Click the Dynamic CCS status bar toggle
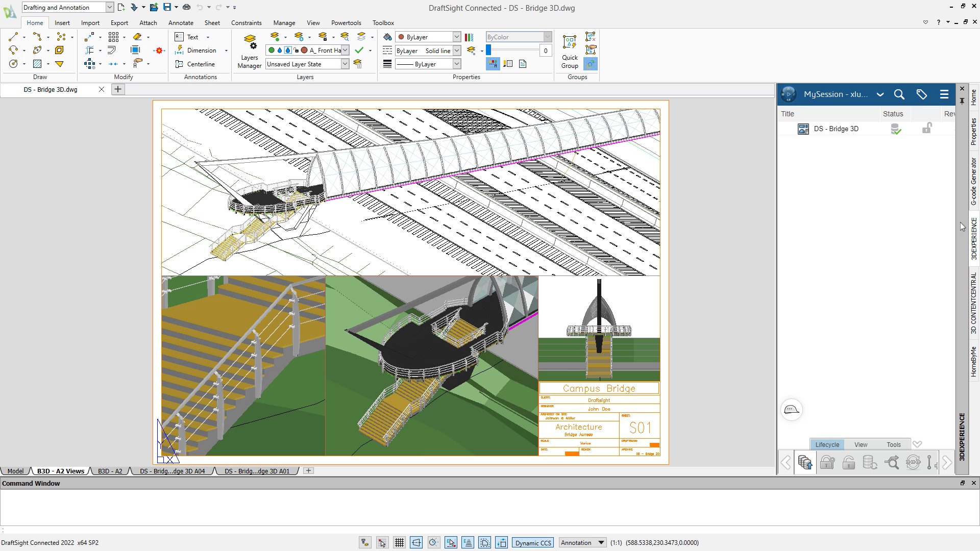Screen dimensions: 980x551 pyautogui.click(x=533, y=542)
